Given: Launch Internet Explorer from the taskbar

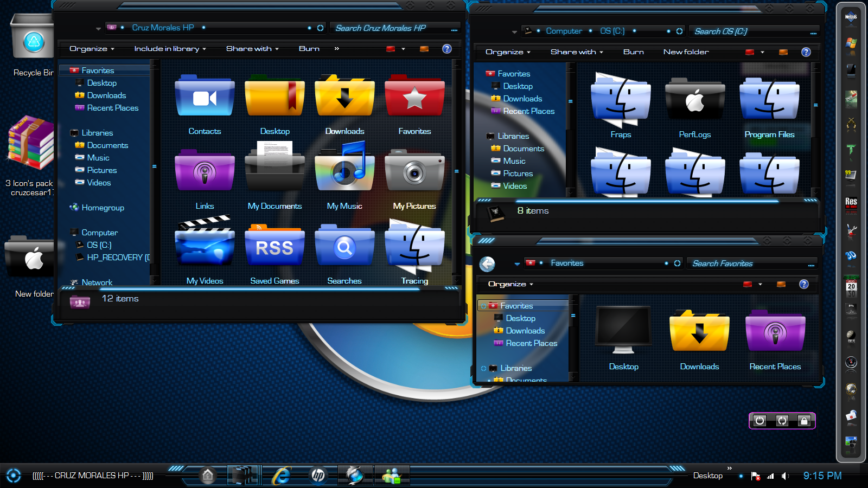Looking at the screenshot, I should pyautogui.click(x=280, y=476).
